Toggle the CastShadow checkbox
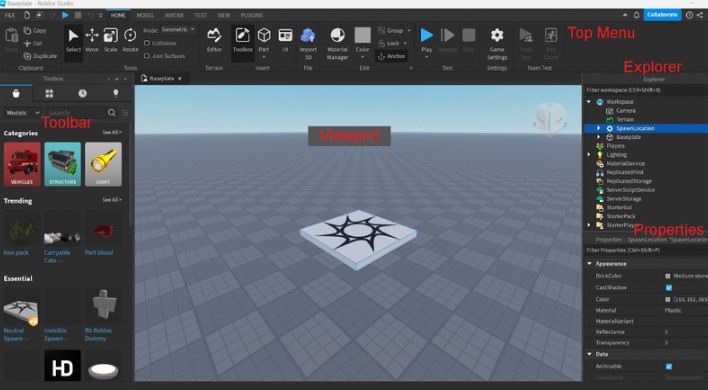Screen dimensions: 708x390 669,288
